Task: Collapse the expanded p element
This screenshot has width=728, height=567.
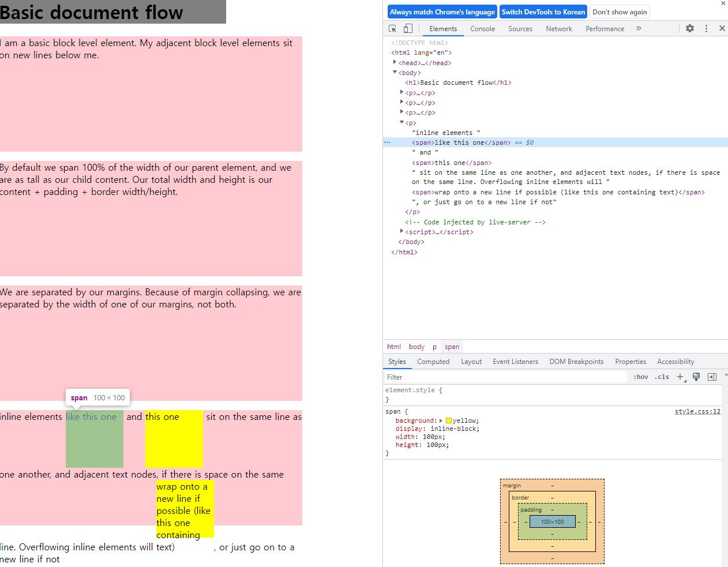Action: click(402, 122)
